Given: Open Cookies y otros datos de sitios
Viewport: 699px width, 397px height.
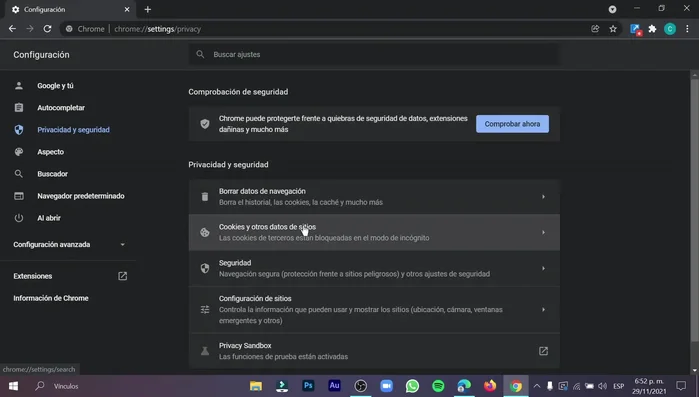Looking at the screenshot, I should click(x=374, y=232).
